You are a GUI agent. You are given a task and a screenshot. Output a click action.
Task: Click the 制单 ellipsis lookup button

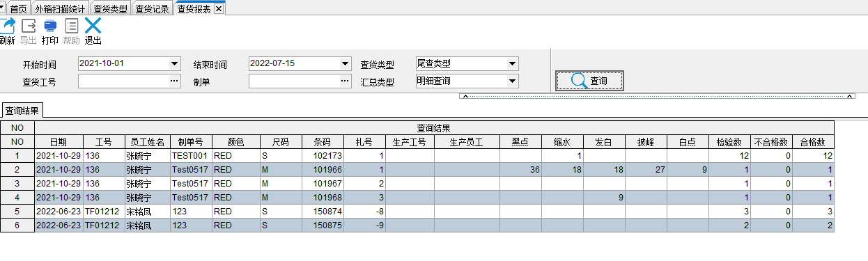point(345,81)
